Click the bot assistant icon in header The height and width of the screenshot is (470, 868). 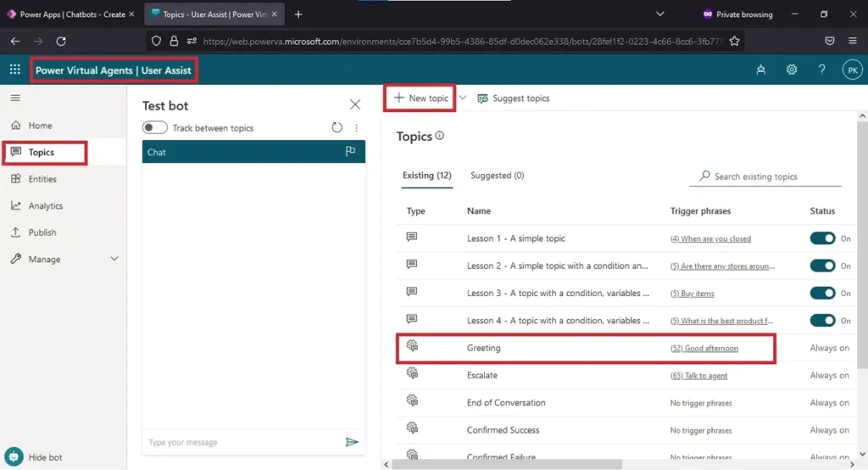click(x=761, y=70)
